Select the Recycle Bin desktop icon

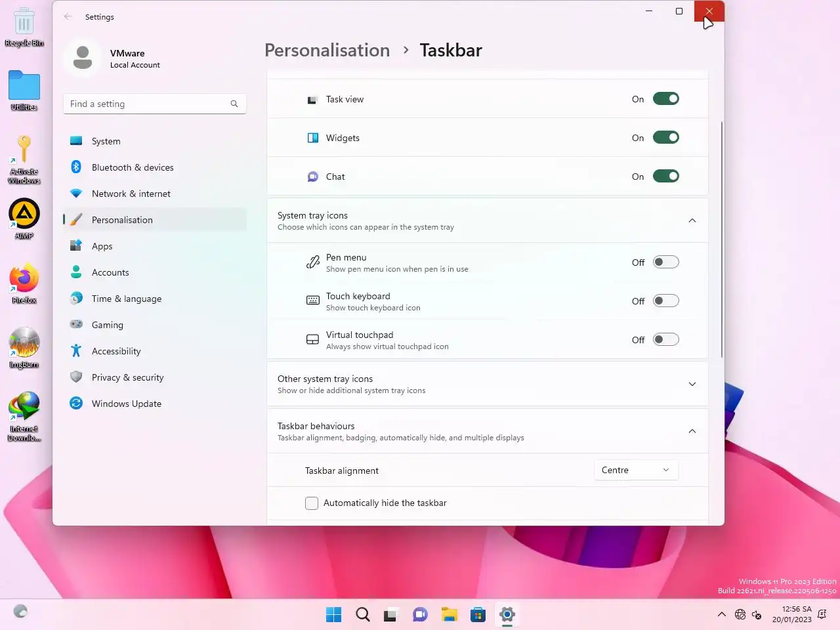pyautogui.click(x=24, y=28)
